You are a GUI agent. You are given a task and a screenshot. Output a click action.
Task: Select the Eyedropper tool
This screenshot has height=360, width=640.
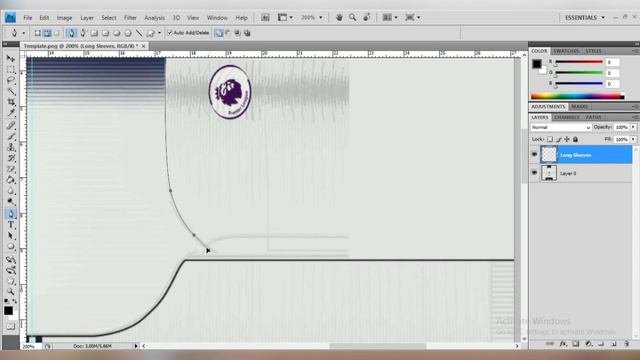[x=11, y=113]
